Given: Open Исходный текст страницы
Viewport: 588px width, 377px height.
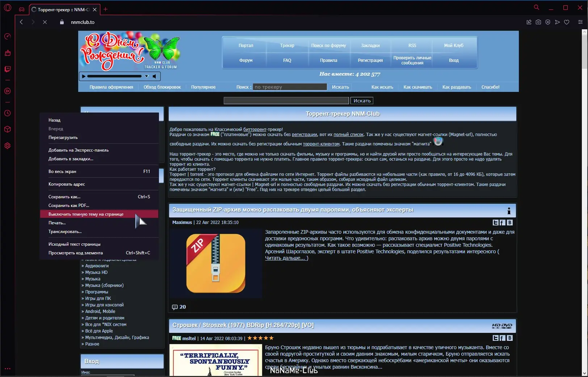Looking at the screenshot, I should click(99, 244).
